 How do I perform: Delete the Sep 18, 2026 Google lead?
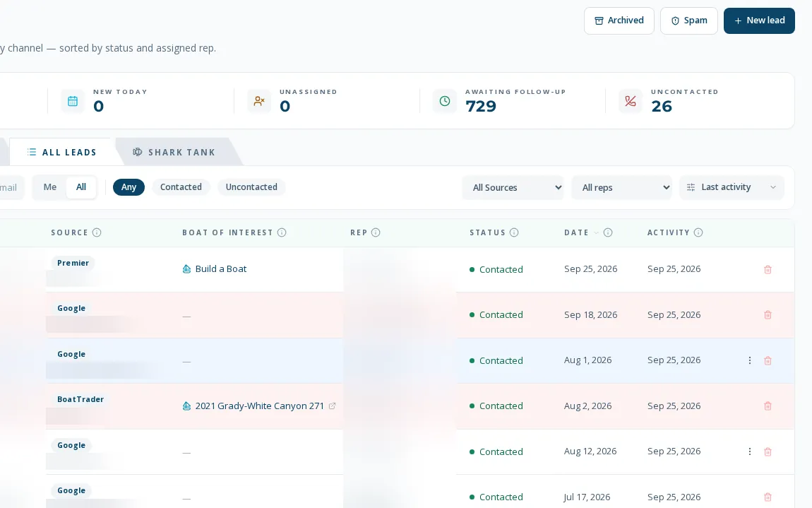[768, 314]
